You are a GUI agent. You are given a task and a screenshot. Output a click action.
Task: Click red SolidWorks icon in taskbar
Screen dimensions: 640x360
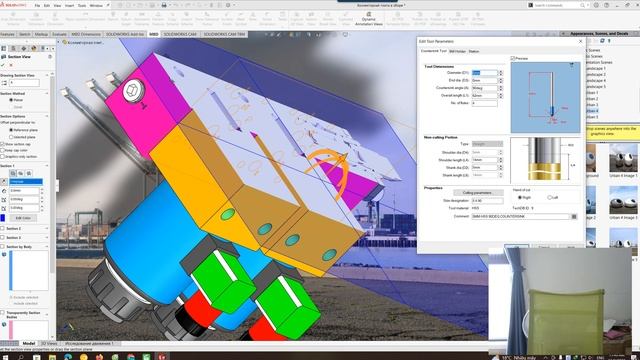[x=162, y=357]
